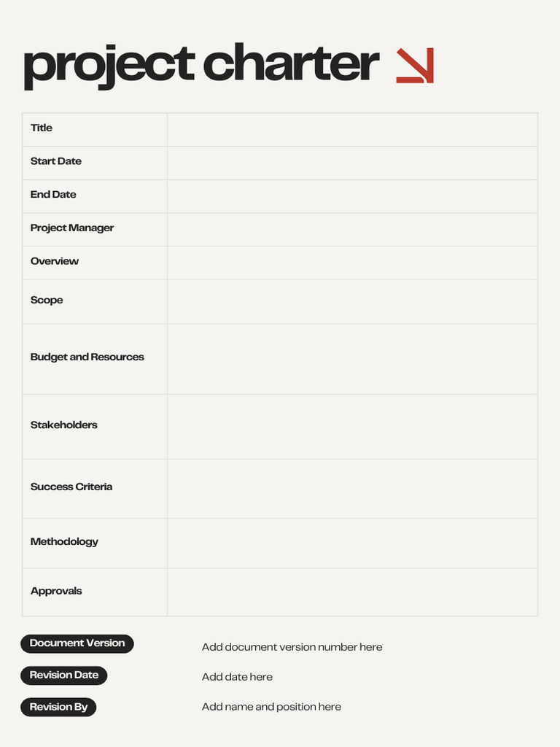Click the empty Start Date field
This screenshot has height=747, width=560.
(352, 163)
